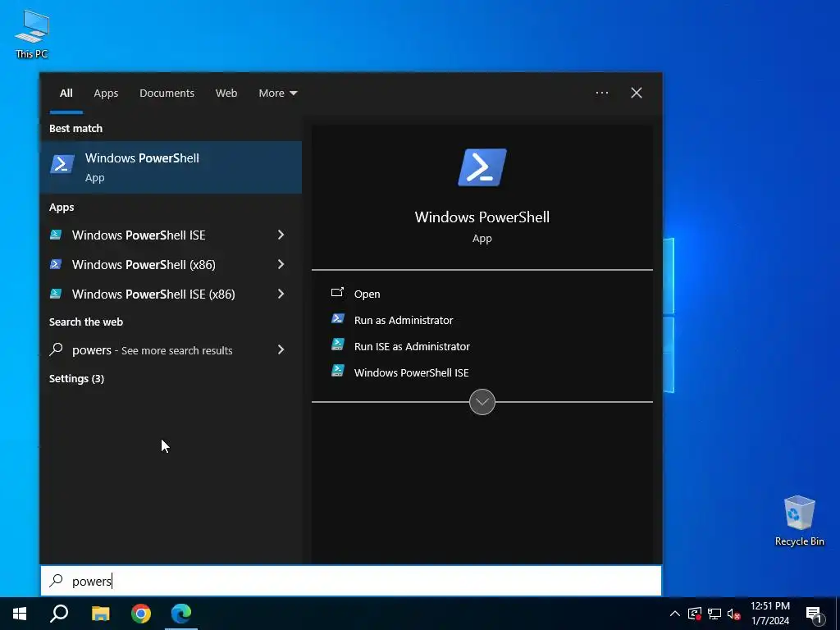Open the Windows PowerShell best match result
The width and height of the screenshot is (840, 630).
171,167
